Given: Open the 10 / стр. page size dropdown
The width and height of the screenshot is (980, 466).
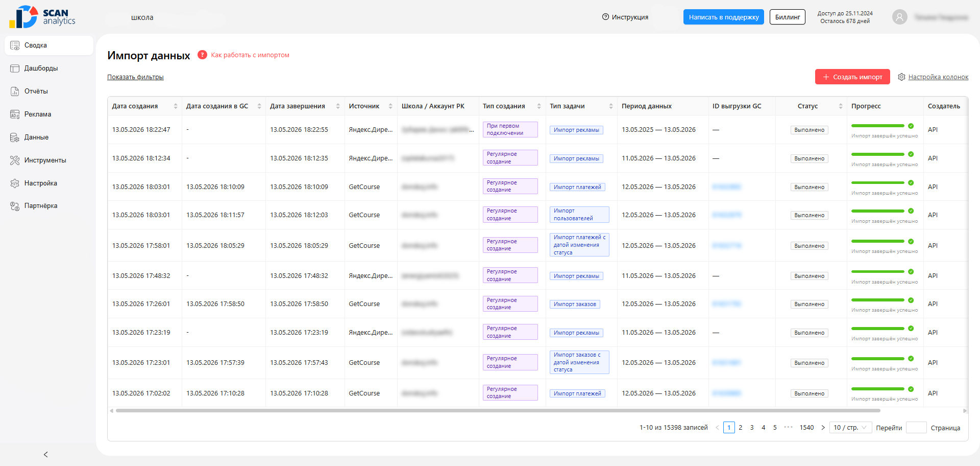Looking at the screenshot, I should coord(850,428).
